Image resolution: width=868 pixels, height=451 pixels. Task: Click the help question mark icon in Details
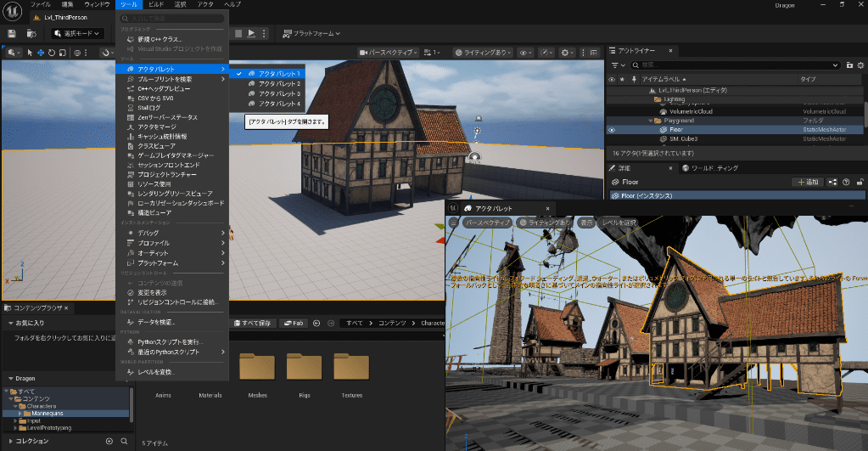(846, 182)
